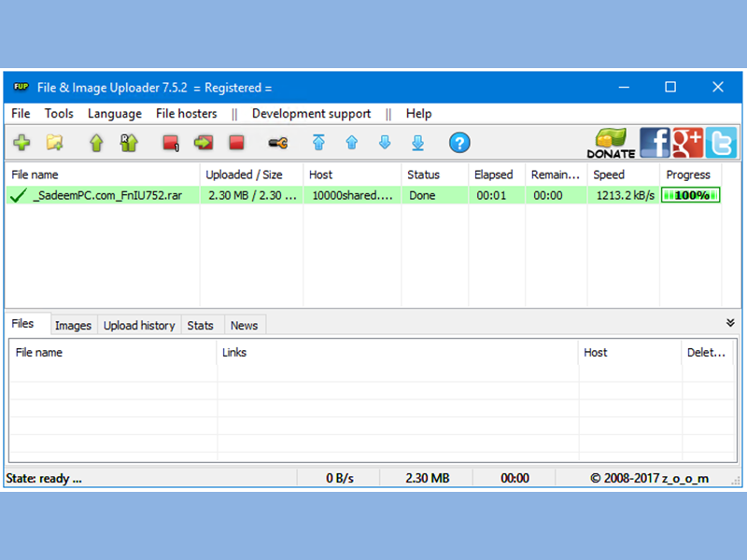The height and width of the screenshot is (560, 747).
Task: Click the 0 B/s status bar entry
Action: pos(340,478)
